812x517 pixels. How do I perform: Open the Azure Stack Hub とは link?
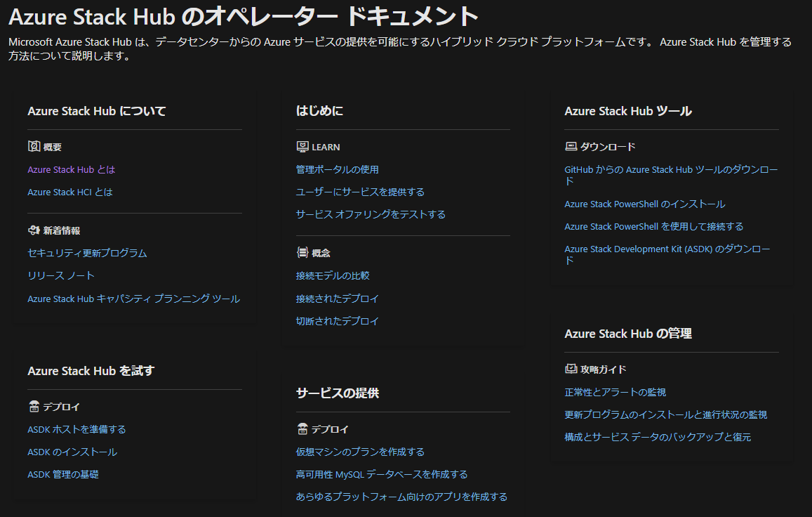pyautogui.click(x=71, y=169)
